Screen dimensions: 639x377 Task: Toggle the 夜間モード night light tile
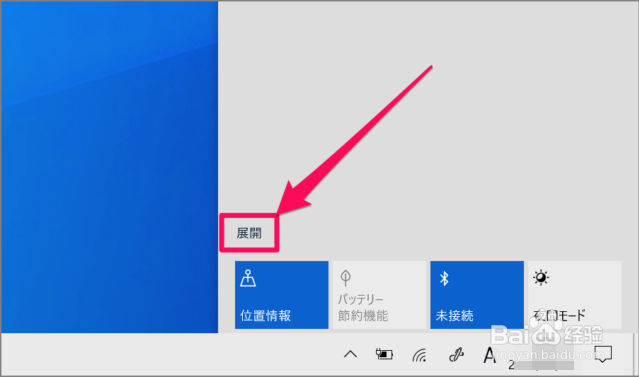tap(575, 295)
